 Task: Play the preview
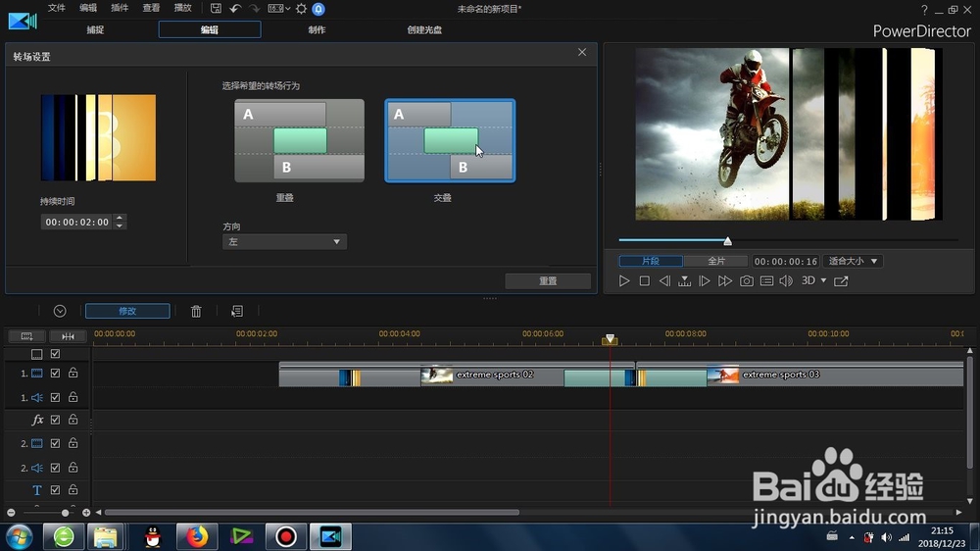(623, 280)
